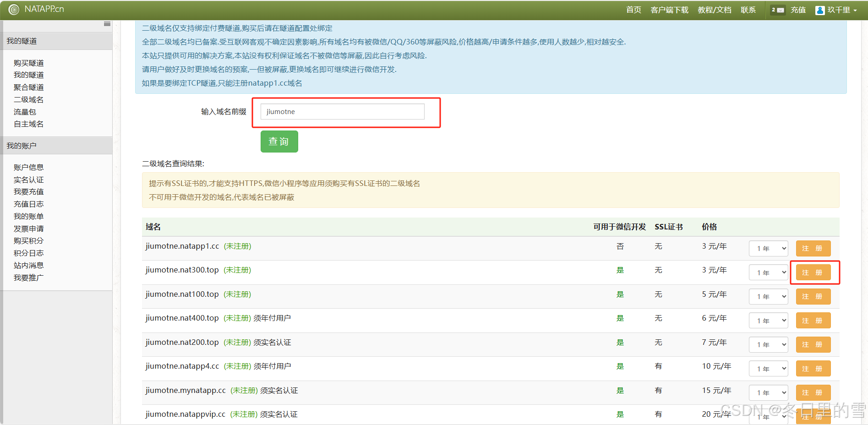Open year dropdown for jiumotne.natapp1.cc
The height and width of the screenshot is (425, 868).
pos(769,249)
